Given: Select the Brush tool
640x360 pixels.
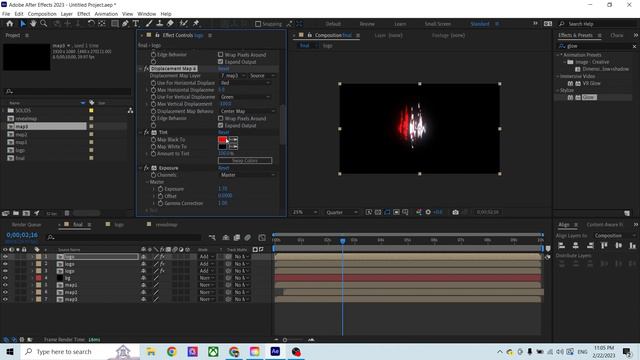Looking at the screenshot, I should coord(149,24).
